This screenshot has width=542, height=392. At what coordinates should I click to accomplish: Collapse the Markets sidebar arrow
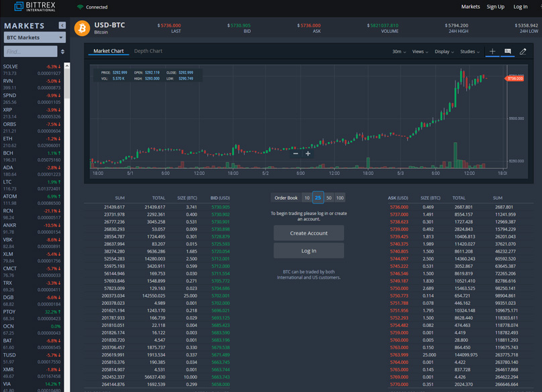pos(62,25)
